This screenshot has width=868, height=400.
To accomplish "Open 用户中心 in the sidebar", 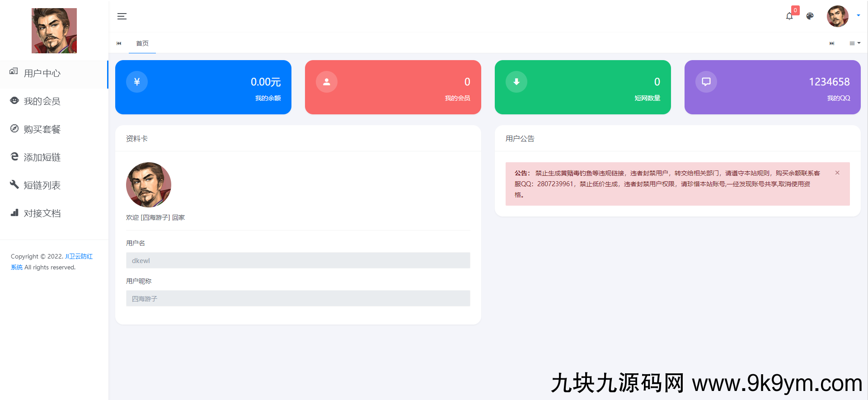I will point(42,73).
